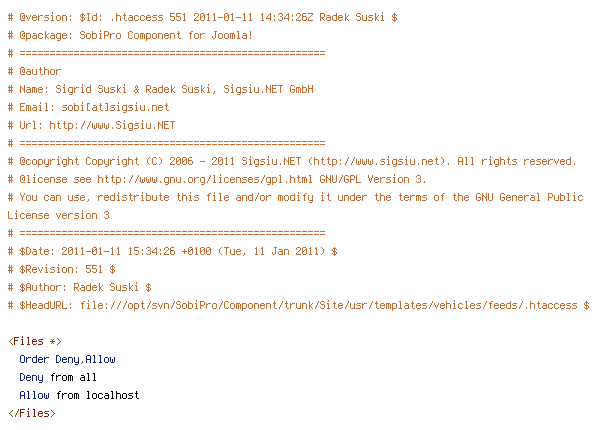Click the sobi[at]sigsiu.net email text
This screenshot has width=600, height=430.
115,108
